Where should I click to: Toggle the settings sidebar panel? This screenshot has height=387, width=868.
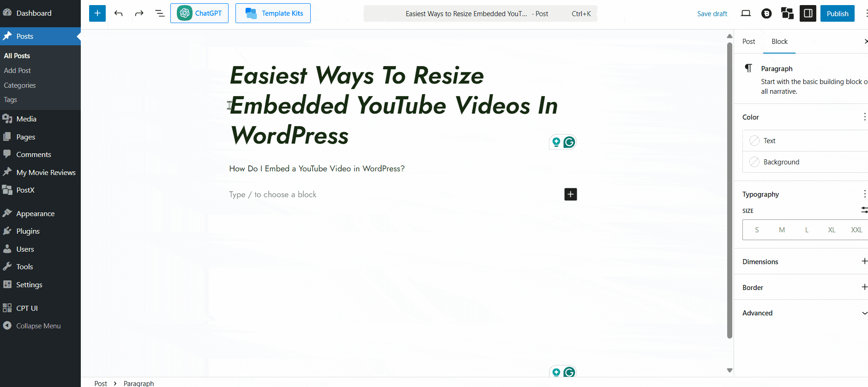point(808,13)
